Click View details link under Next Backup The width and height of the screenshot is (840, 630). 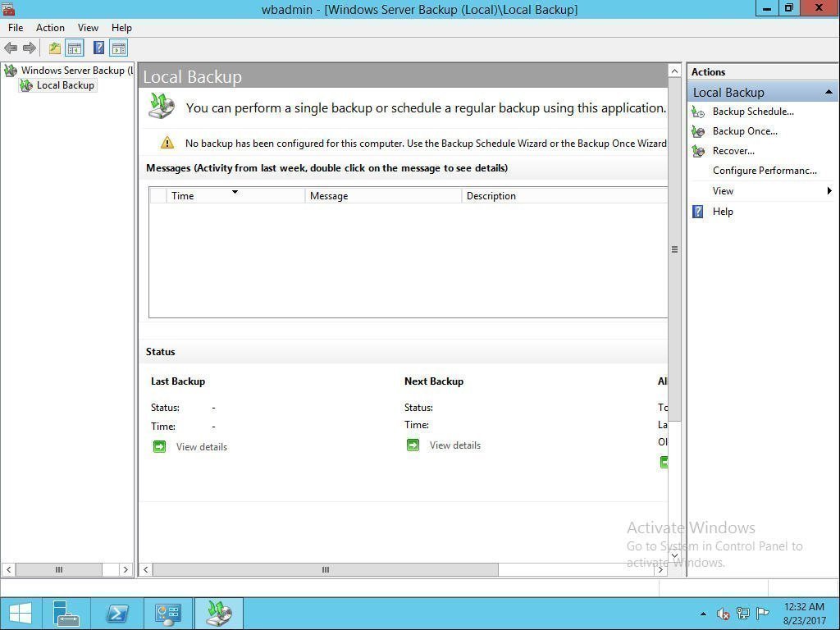pos(454,445)
